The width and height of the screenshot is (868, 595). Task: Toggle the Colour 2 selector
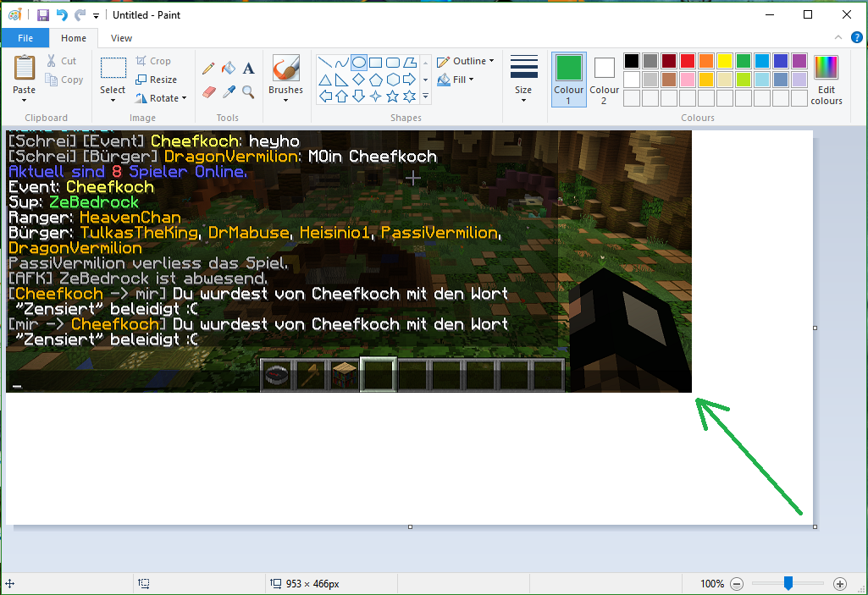tap(604, 79)
